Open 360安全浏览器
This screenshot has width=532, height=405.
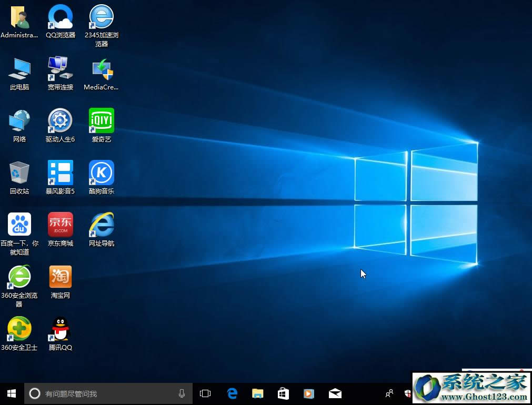coord(19,276)
